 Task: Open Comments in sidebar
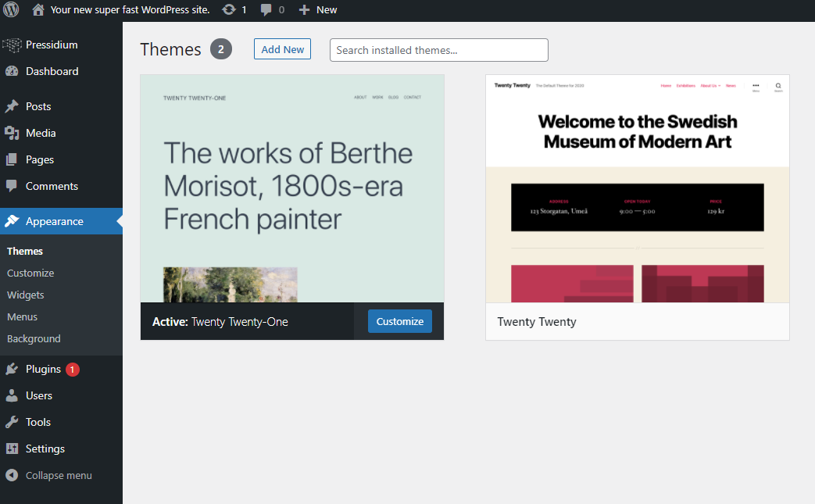coord(52,186)
